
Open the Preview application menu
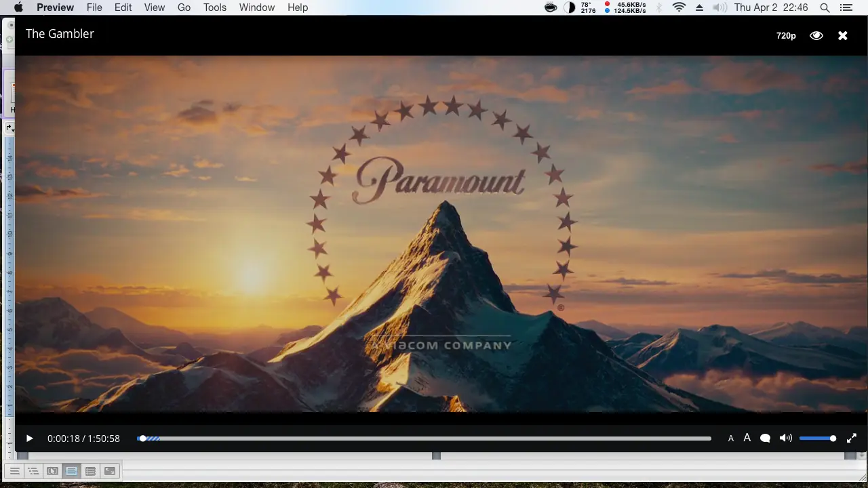[x=56, y=7]
